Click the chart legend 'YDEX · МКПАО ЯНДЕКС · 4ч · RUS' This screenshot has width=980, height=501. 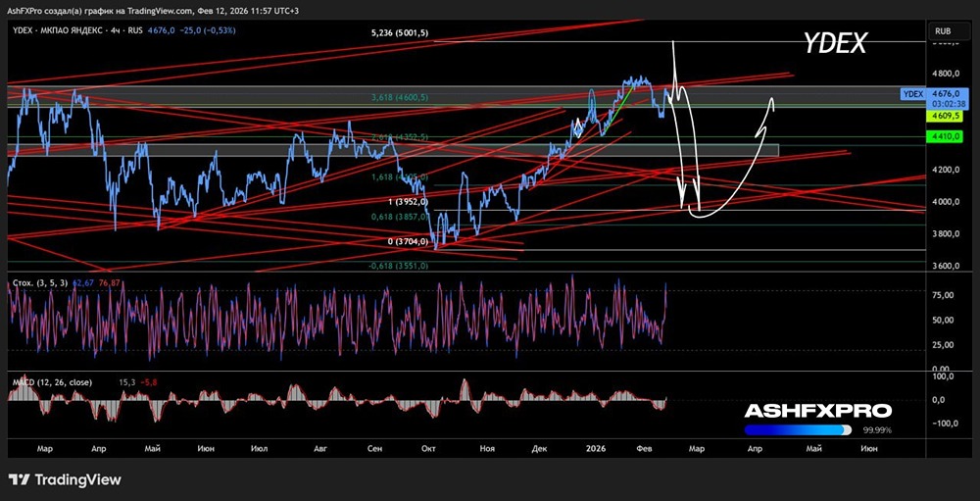[78, 29]
